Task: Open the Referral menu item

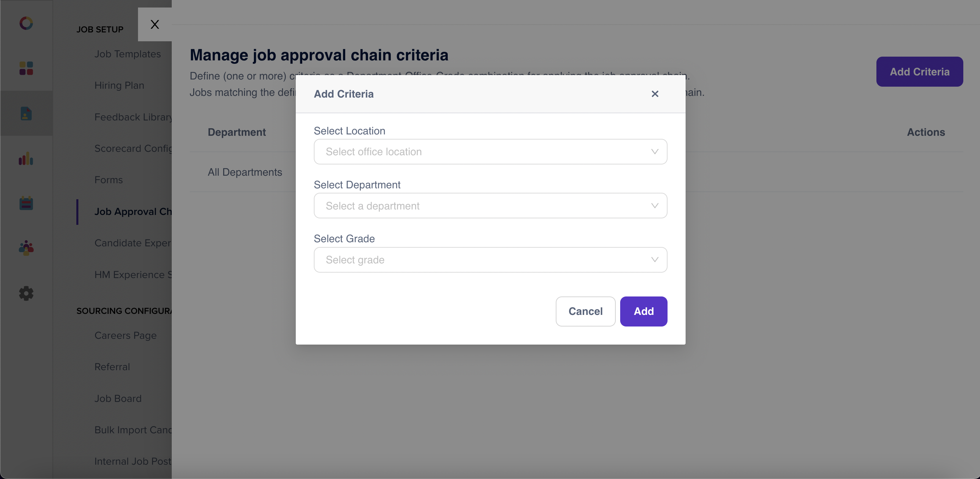Action: click(x=112, y=367)
